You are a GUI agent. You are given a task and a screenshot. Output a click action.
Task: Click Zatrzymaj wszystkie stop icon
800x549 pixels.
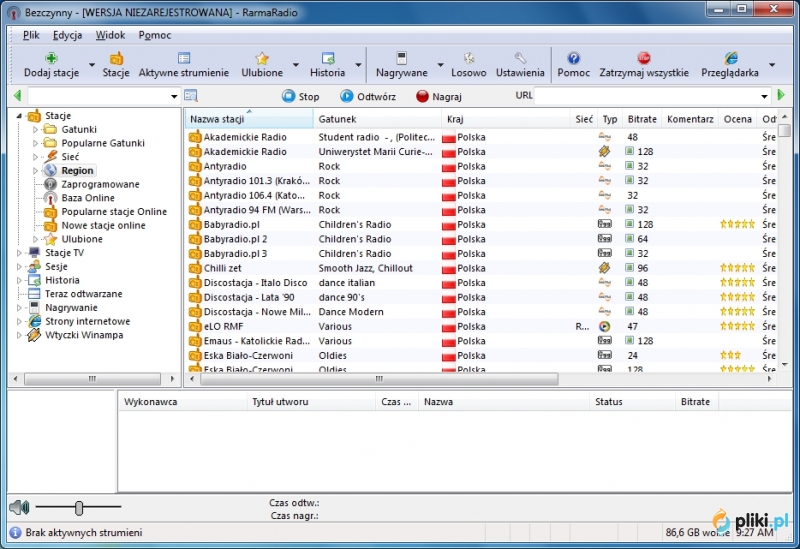click(644, 58)
